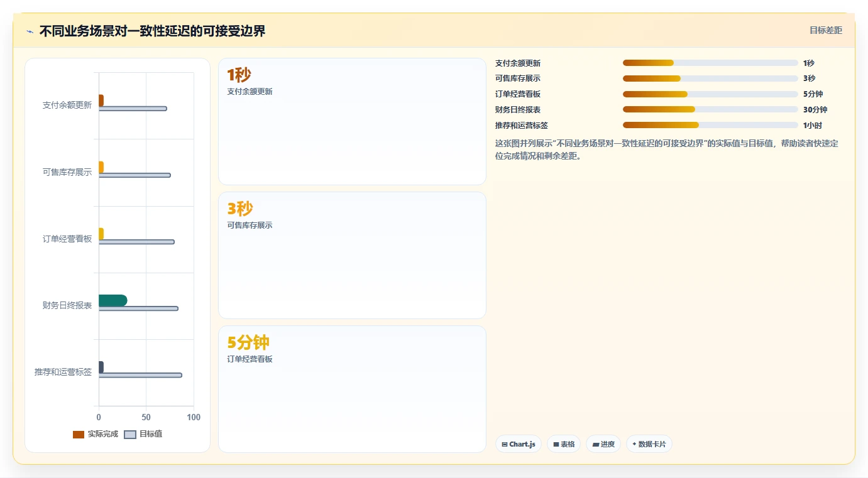The width and height of the screenshot is (868, 478).
Task: Click the 财务日终报表 chart axis label
Action: click(67, 305)
